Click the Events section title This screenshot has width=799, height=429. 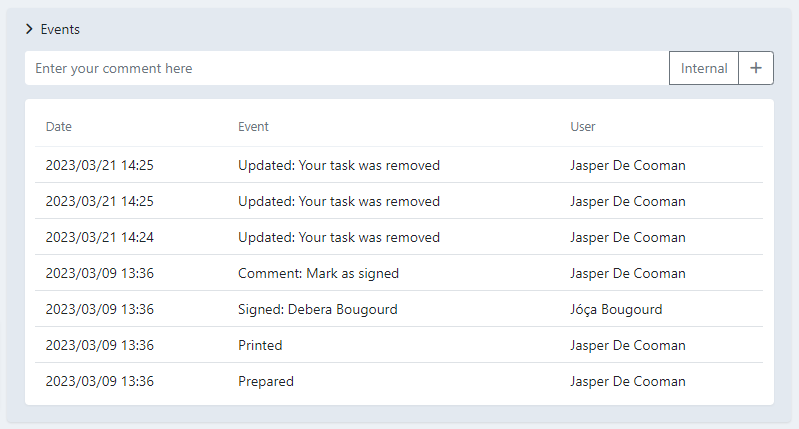tap(60, 29)
